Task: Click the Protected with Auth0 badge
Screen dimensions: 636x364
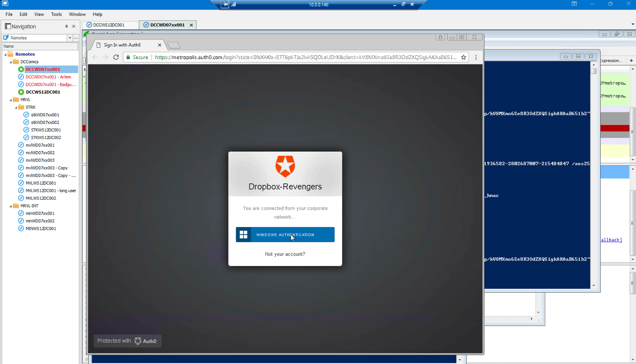Action: coord(127,341)
